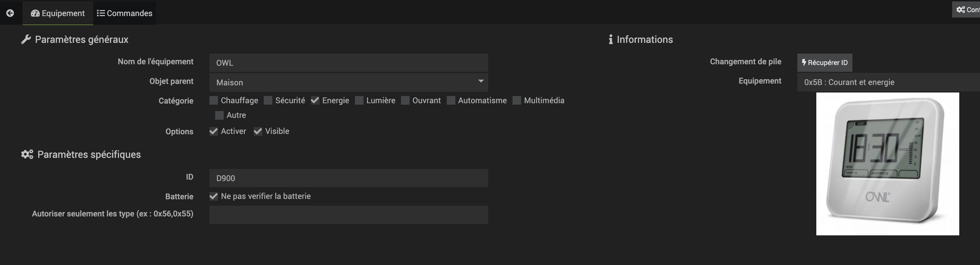Click the Récupérer ID button
980x265 pixels.
coord(825,63)
